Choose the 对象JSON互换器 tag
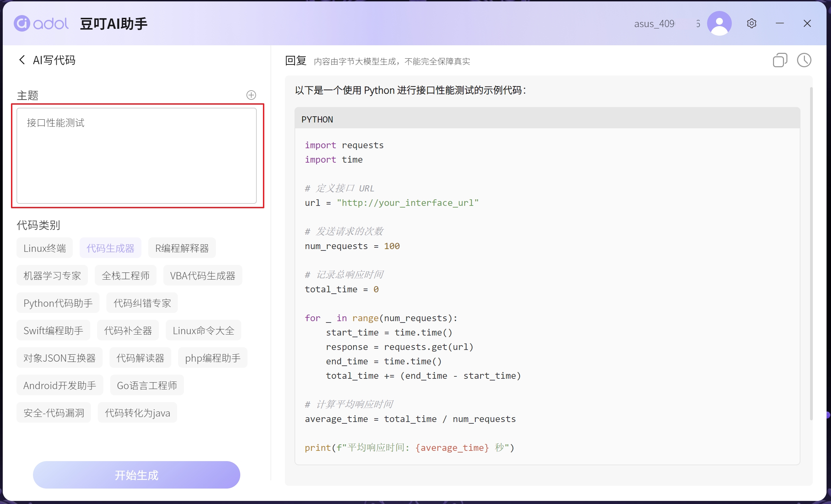This screenshot has height=504, width=831. coord(59,358)
